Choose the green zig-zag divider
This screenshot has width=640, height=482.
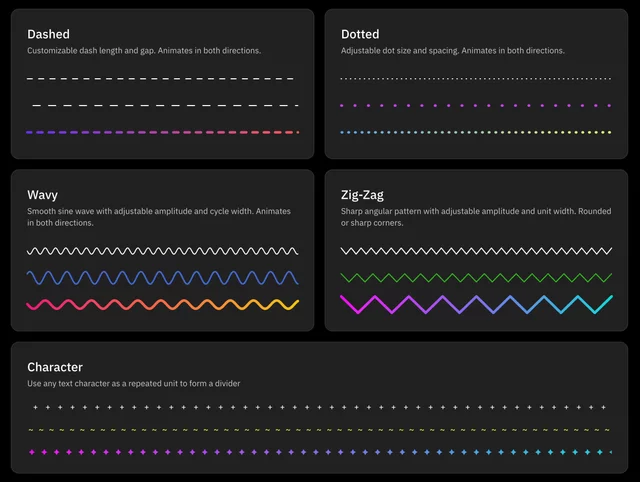pos(476,278)
